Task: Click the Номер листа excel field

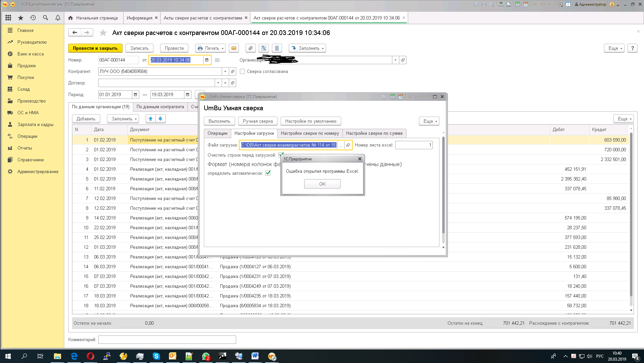Action: (x=414, y=145)
